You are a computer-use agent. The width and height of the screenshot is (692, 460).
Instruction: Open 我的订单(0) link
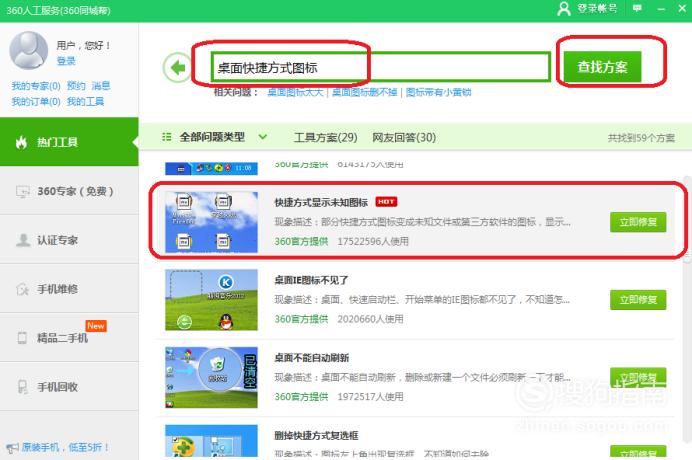point(36,102)
